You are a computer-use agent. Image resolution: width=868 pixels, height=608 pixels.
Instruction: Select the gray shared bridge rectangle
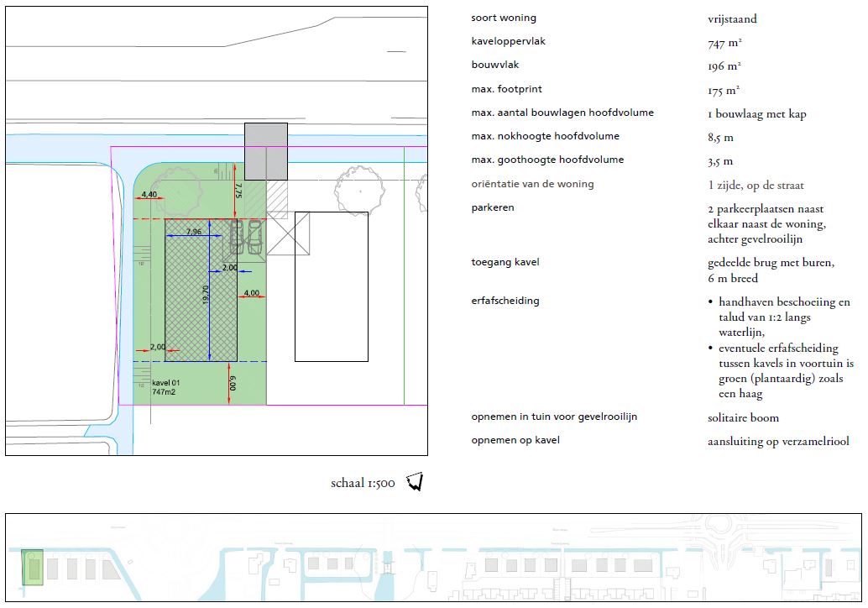(266, 151)
